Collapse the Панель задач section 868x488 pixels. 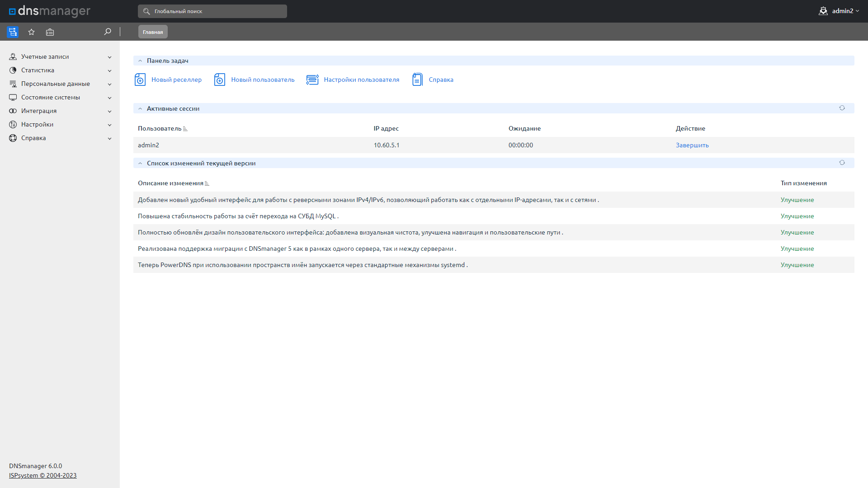[x=140, y=61]
